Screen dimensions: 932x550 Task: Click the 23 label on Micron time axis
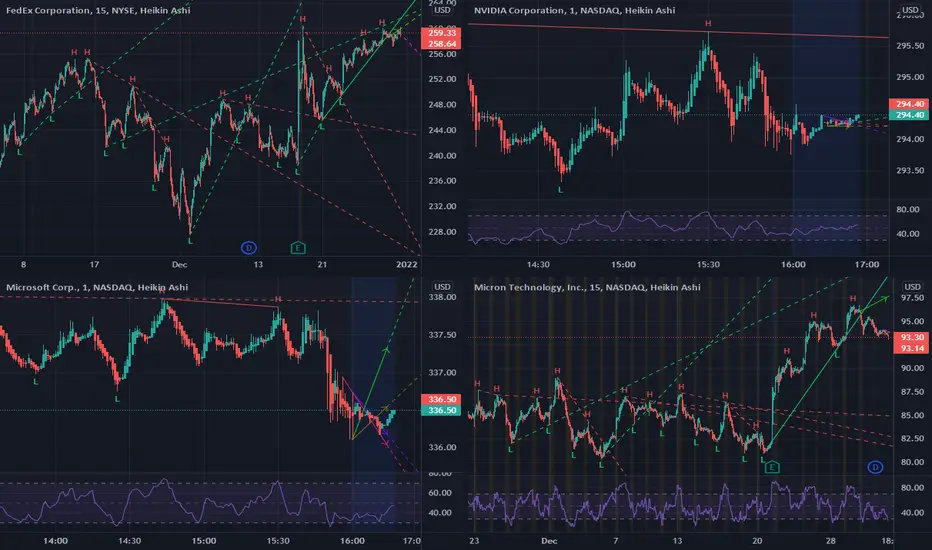474,541
